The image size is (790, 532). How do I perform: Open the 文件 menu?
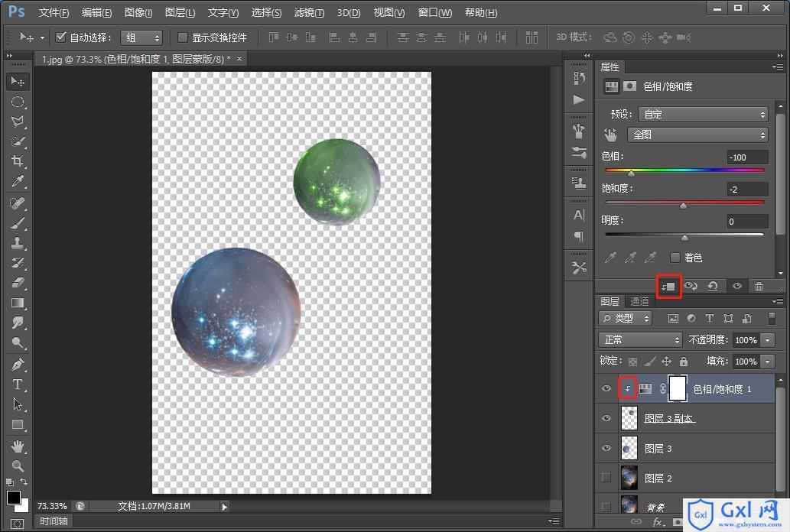coord(54,12)
